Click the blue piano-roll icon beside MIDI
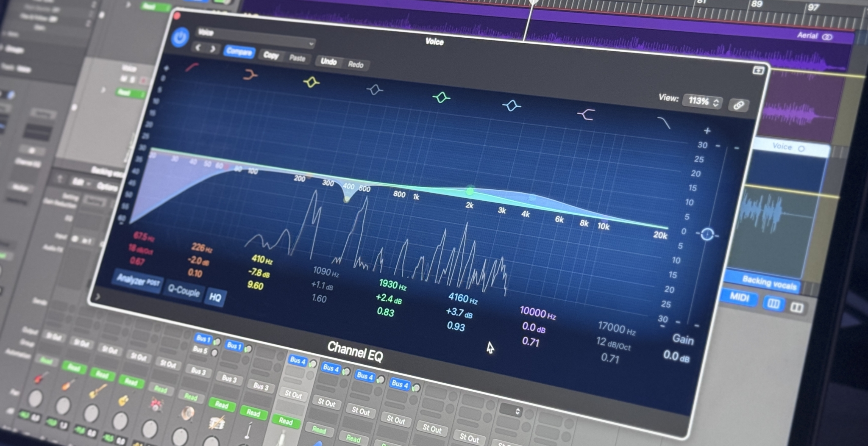The height and width of the screenshot is (446, 868). [x=773, y=304]
